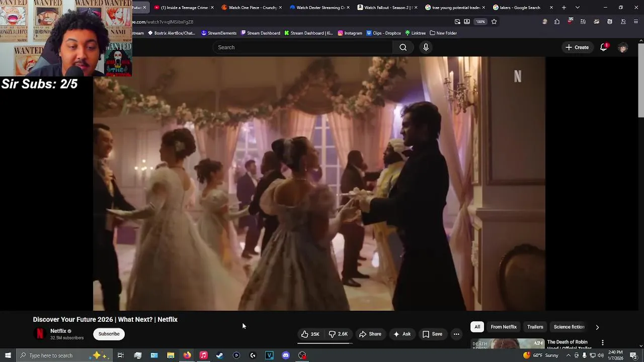Open Boxtrix AlertBox/Chat bookmark
The image size is (644, 362).
pyautogui.click(x=171, y=33)
